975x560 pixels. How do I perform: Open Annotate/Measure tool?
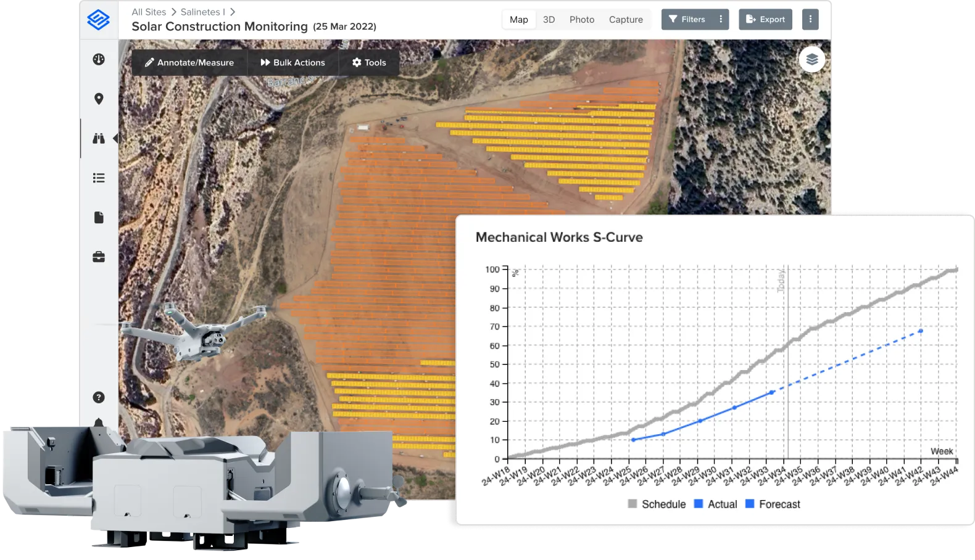tap(189, 62)
